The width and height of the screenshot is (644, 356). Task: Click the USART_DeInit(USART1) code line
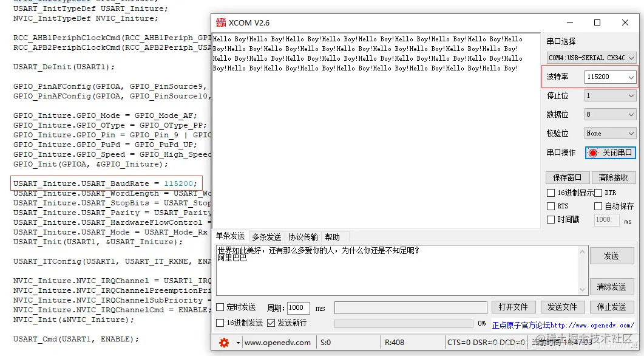pyautogui.click(x=64, y=67)
